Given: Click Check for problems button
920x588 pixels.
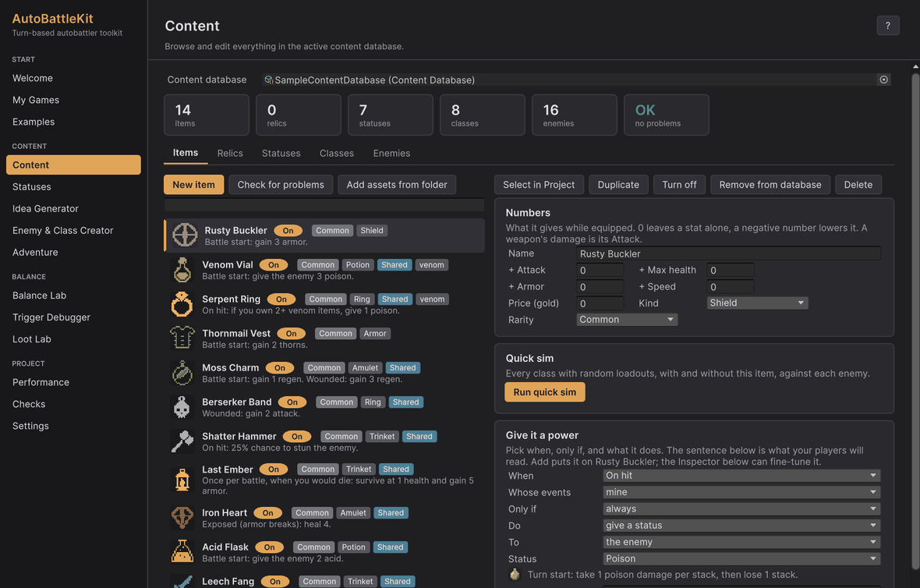Looking at the screenshot, I should click(x=281, y=184).
